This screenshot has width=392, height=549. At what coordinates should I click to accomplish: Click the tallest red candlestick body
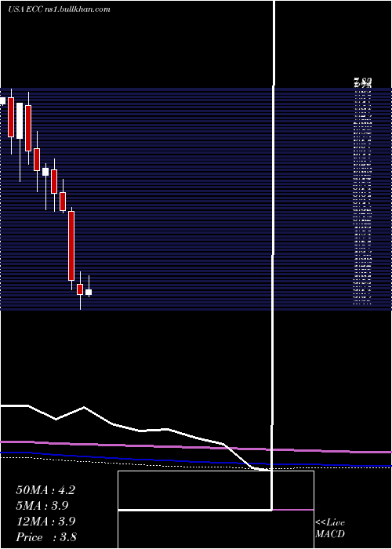pos(71,245)
